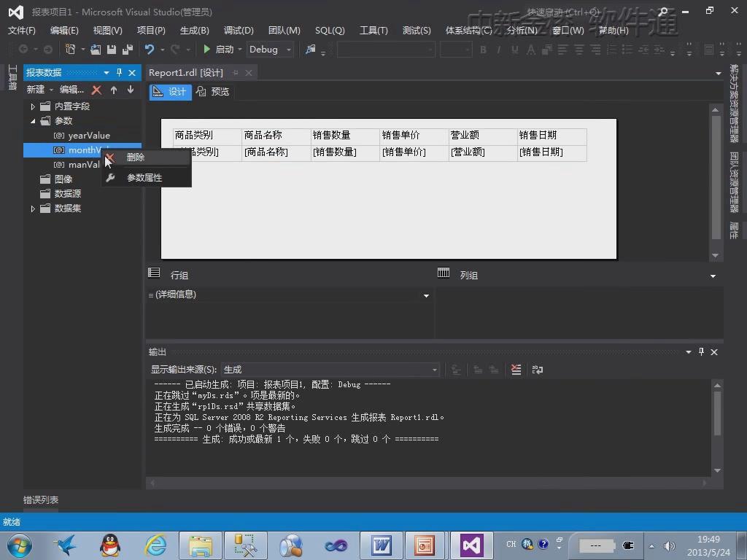
Task: Click the 商品名称 header cell
Action: (x=276, y=135)
